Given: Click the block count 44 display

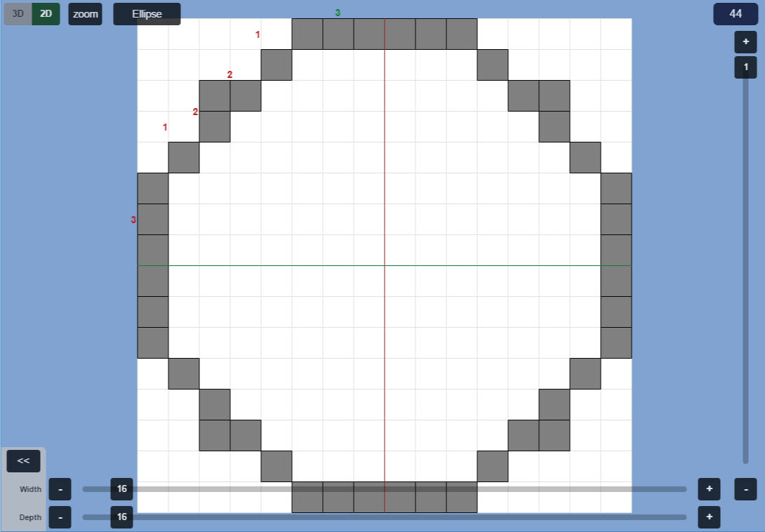Looking at the screenshot, I should (x=736, y=13).
